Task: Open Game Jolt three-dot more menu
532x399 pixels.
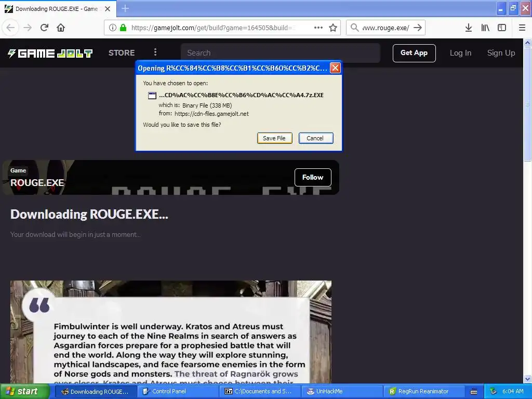Action: 155,52
